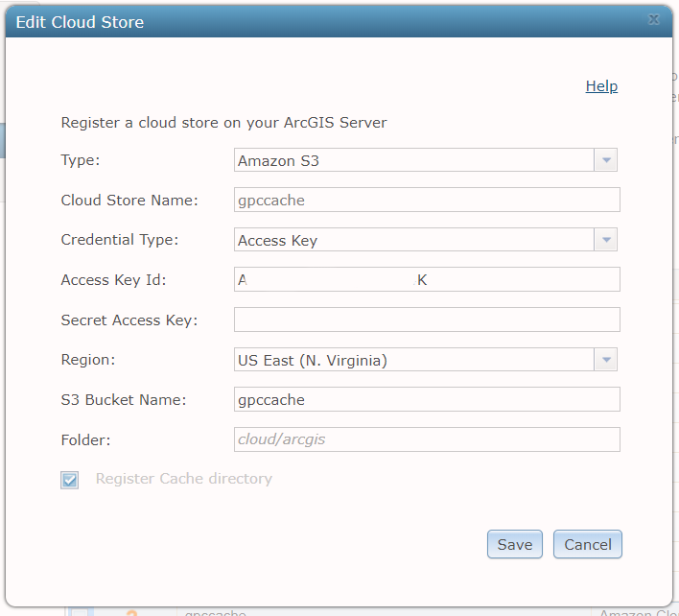
Task: Save the cloud store settings
Action: pyautogui.click(x=515, y=544)
